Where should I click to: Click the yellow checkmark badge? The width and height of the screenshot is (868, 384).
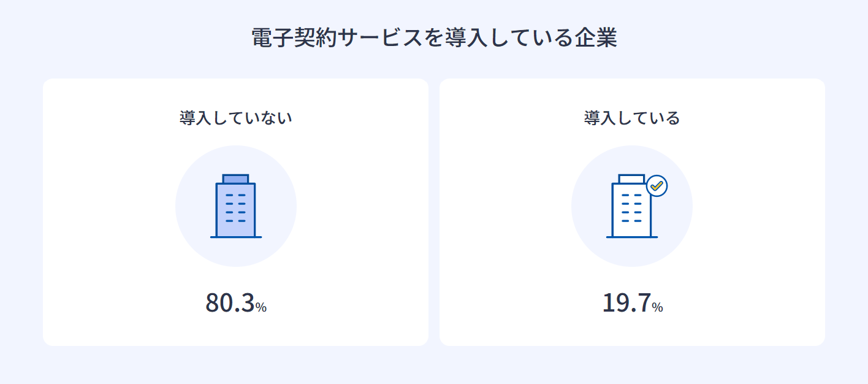click(x=657, y=185)
